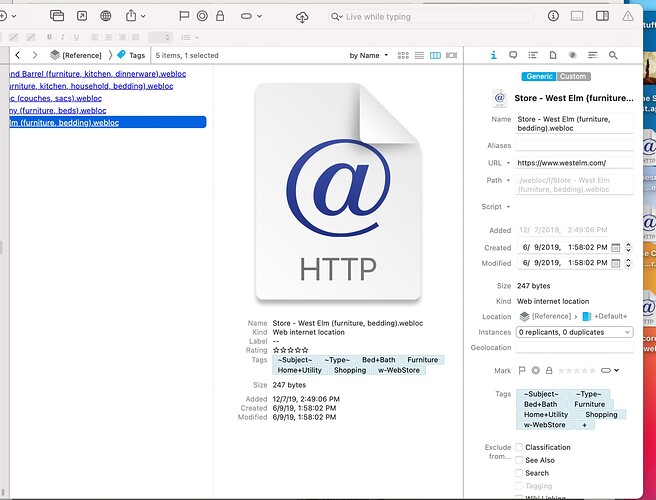The image size is (656, 500).
Task: Open the new window icon in the toolbar
Action: tap(57, 16)
